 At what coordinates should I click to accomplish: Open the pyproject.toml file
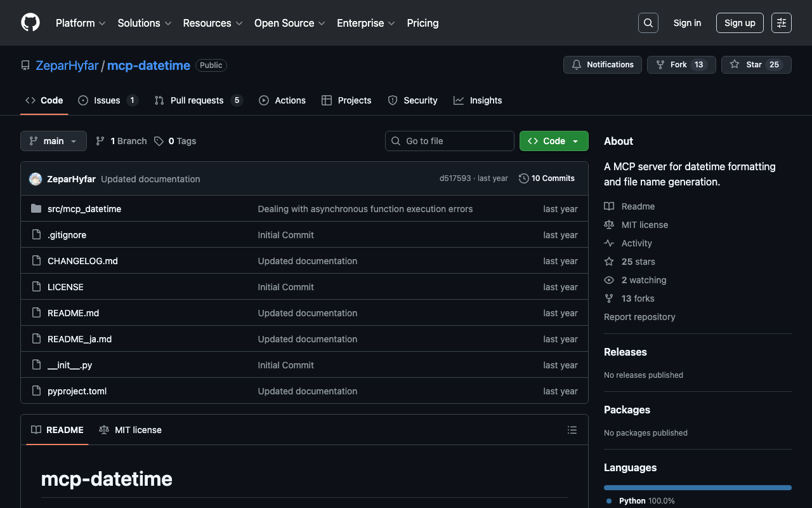point(77,391)
